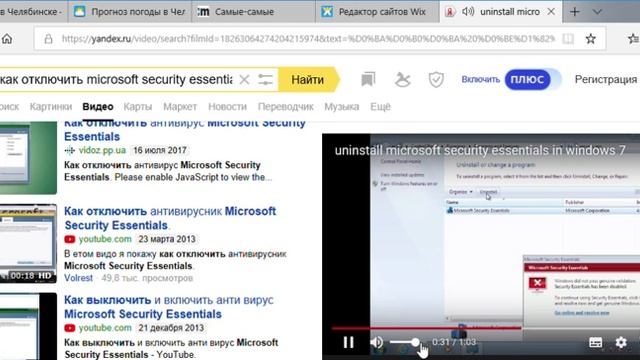Open the Переводчик tab

[x=286, y=107]
